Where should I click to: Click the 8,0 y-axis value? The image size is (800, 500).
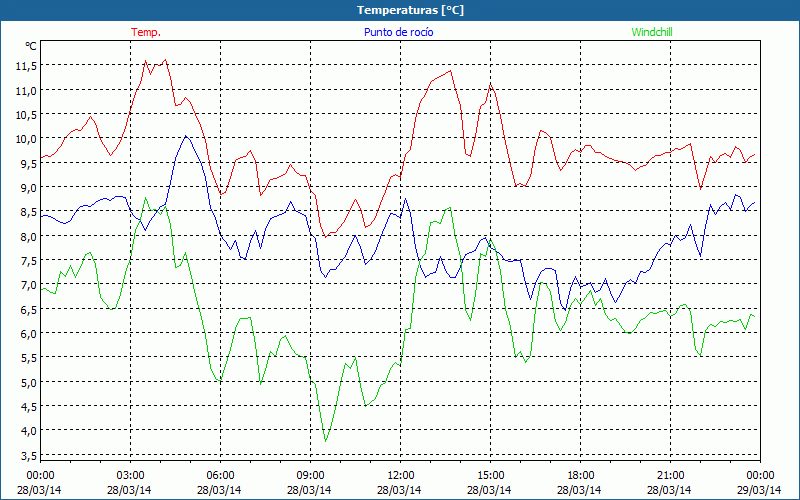(28, 236)
